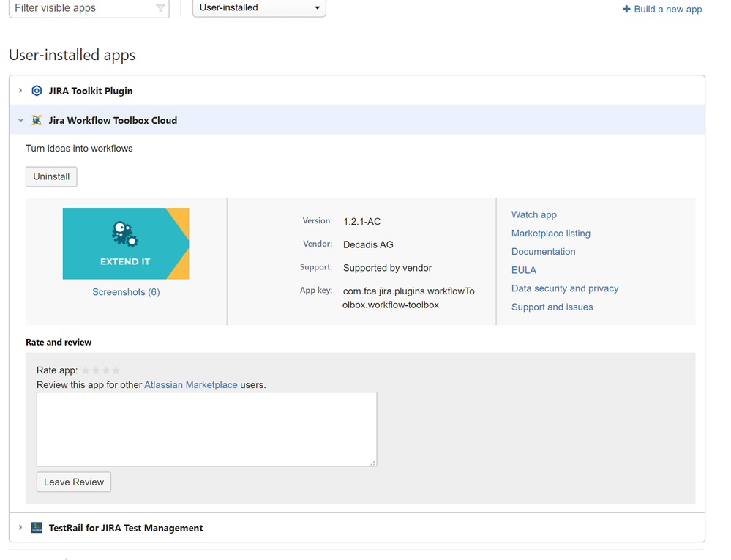Viewport: 731px width, 560px height.
Task: Click the Rate and review heading
Action: click(x=59, y=343)
